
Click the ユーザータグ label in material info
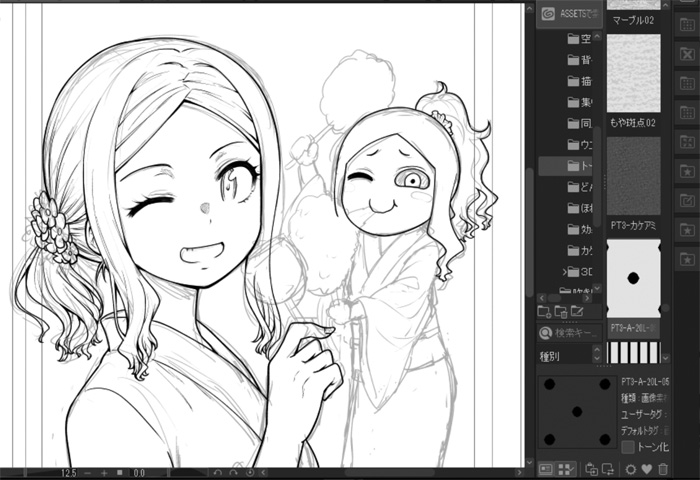pyautogui.click(x=641, y=415)
